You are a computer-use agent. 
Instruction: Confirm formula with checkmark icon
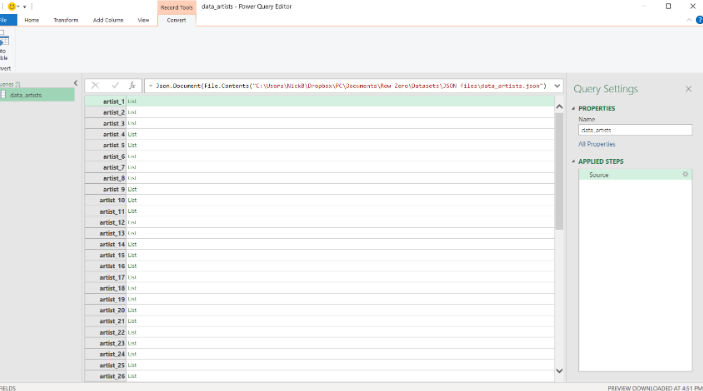[115, 85]
